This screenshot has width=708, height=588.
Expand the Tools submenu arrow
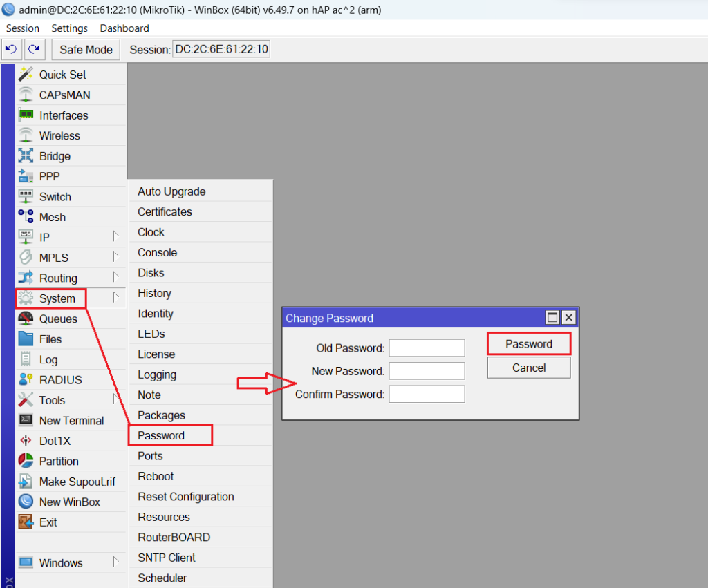pyautogui.click(x=116, y=399)
